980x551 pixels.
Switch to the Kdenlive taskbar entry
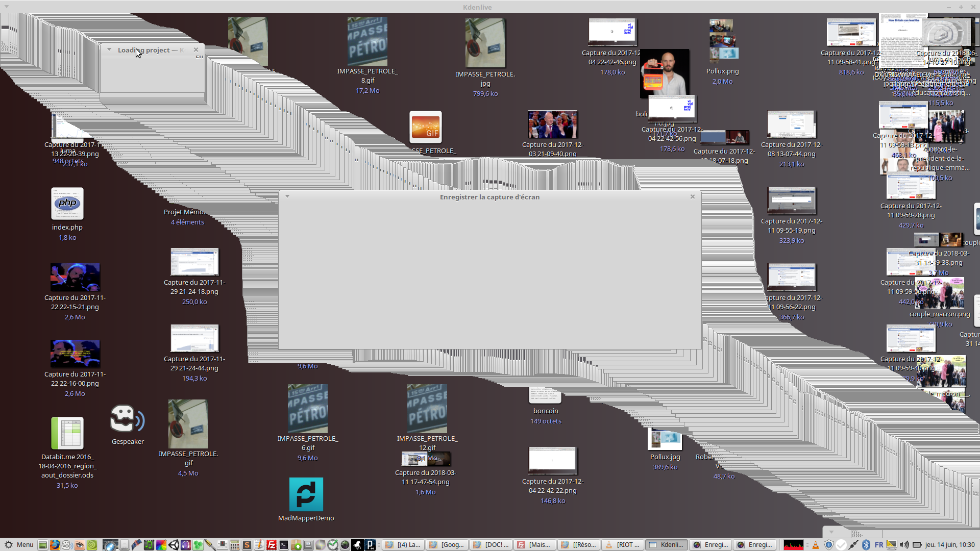[667, 545]
